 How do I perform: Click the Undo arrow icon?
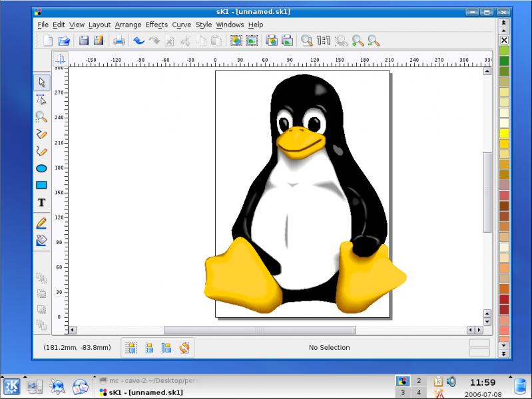pos(138,41)
